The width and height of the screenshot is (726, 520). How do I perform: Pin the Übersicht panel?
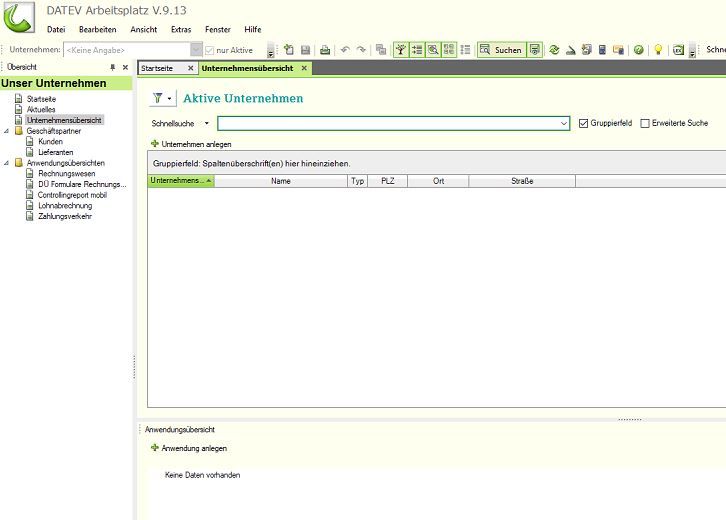[x=113, y=68]
